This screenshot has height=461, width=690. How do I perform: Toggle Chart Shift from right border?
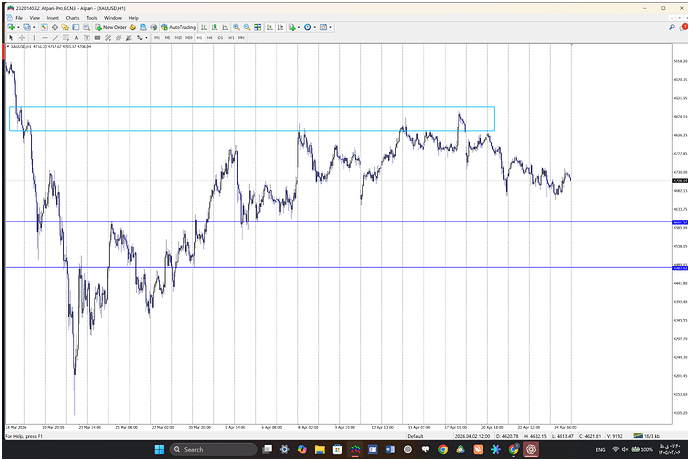tap(280, 27)
